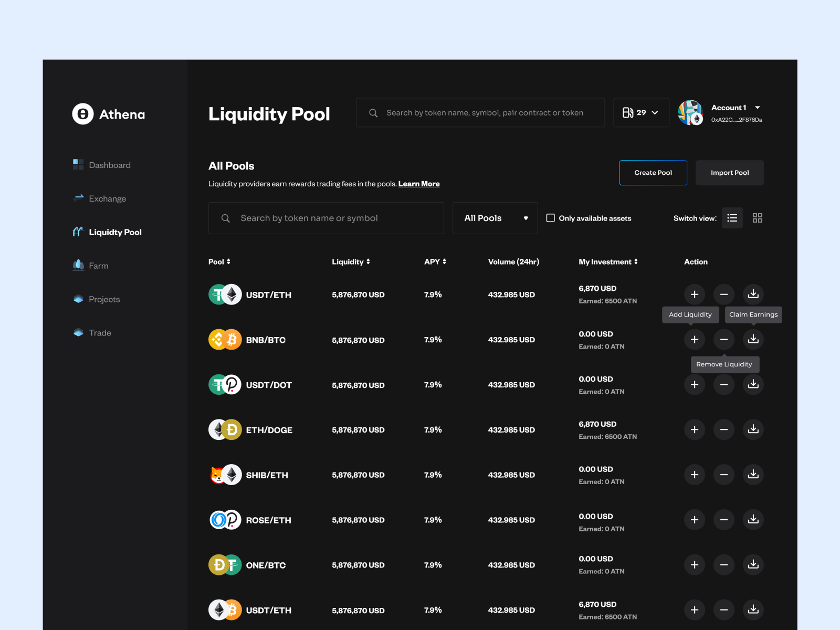Image resolution: width=840 pixels, height=630 pixels.
Task: Click the search field for token name
Action: click(x=326, y=218)
